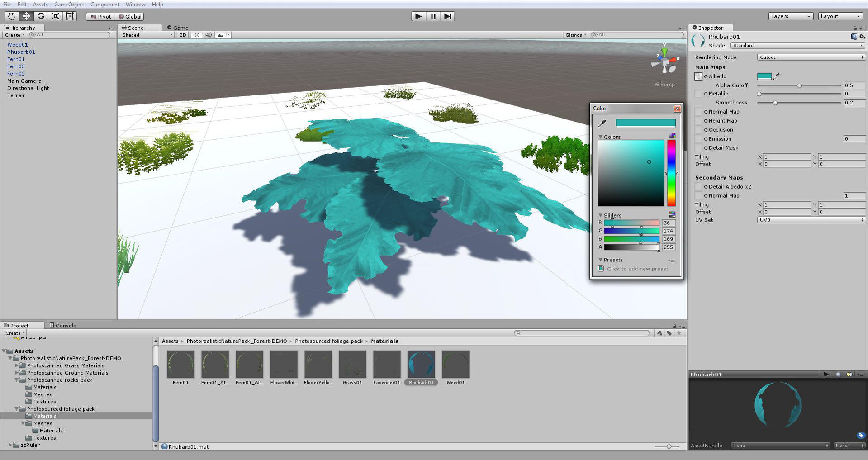Image resolution: width=868 pixels, height=460 pixels.
Task: Toggle scene audio speaker icon
Action: 209,35
